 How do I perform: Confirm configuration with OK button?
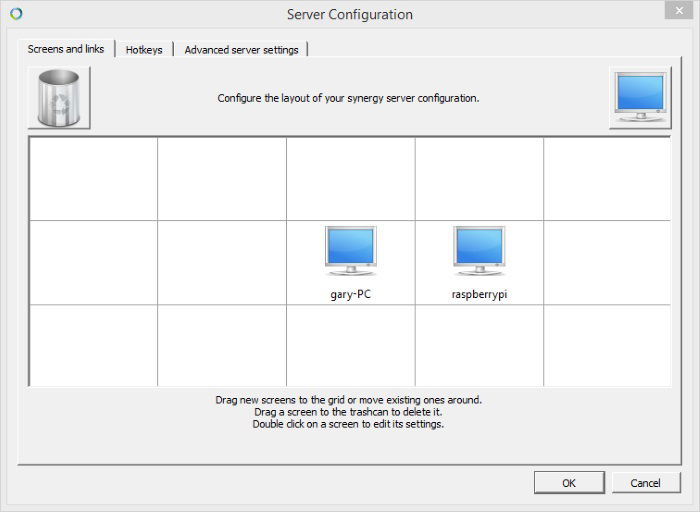569,483
